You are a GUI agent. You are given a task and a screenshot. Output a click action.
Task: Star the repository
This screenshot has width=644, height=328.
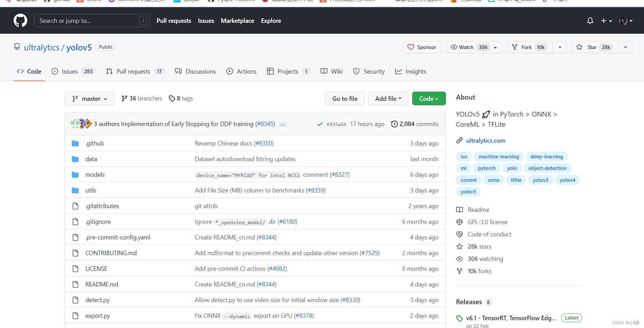[594, 47]
